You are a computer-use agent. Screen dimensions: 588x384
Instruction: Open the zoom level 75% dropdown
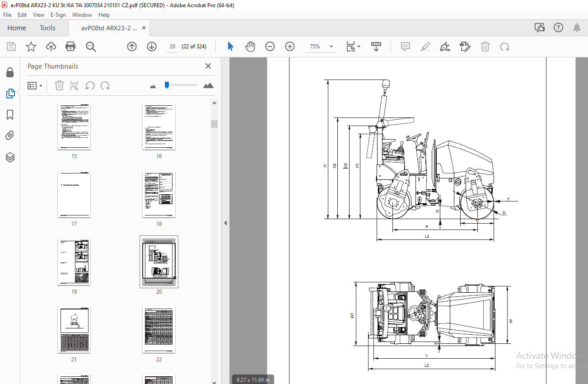pos(331,47)
